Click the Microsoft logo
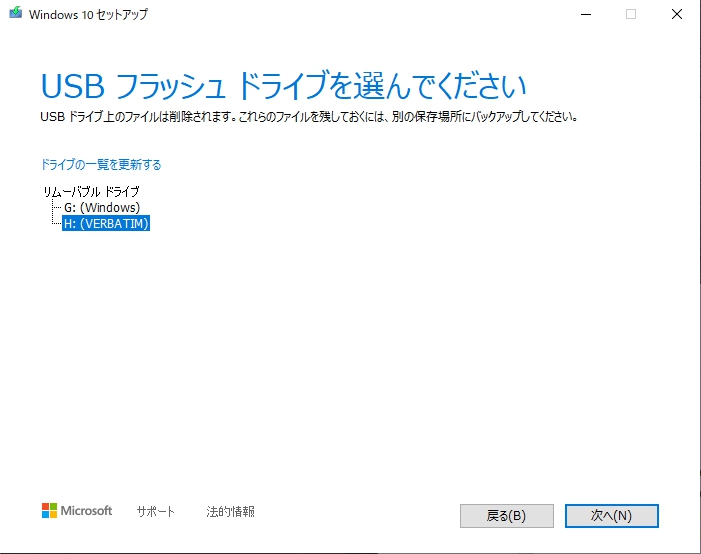 77,511
